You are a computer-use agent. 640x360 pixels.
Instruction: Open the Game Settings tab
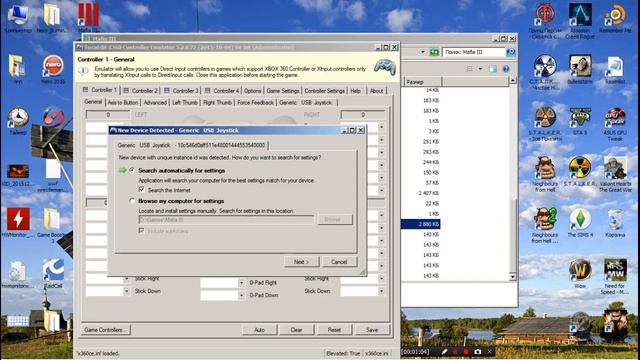pos(283,91)
